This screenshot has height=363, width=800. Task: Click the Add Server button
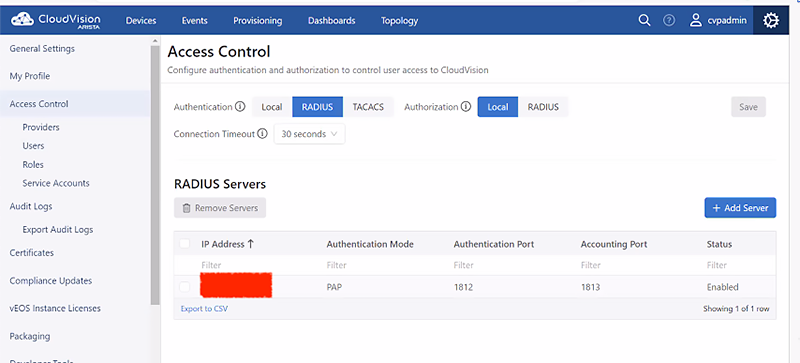(740, 208)
